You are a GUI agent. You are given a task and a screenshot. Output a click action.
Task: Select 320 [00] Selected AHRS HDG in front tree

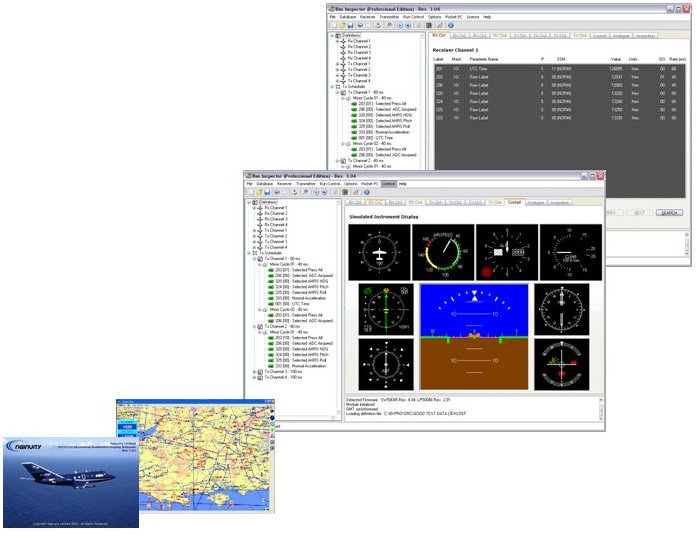[301, 281]
